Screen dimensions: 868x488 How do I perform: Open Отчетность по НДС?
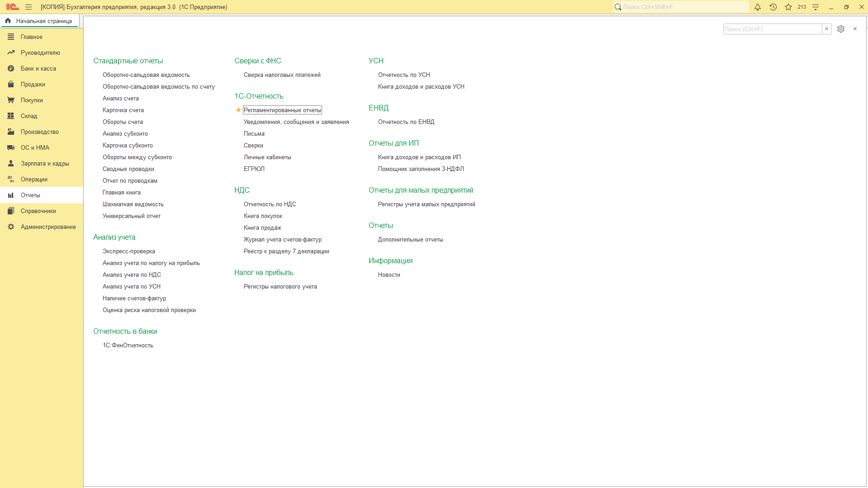tap(270, 204)
